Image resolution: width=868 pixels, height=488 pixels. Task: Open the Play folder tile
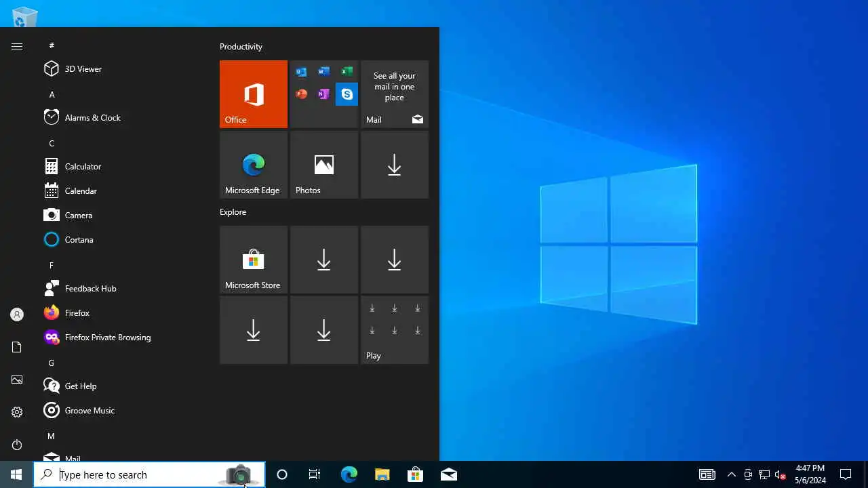(x=395, y=330)
